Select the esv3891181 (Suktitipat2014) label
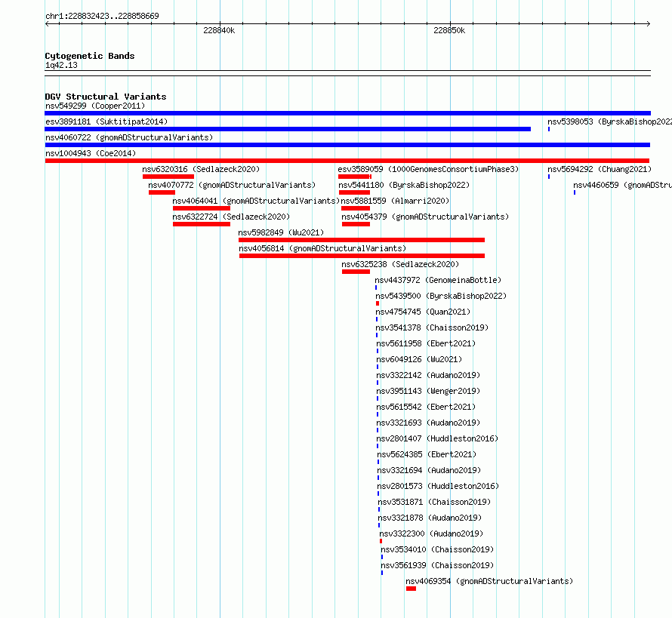This screenshot has height=618, width=672. point(106,121)
